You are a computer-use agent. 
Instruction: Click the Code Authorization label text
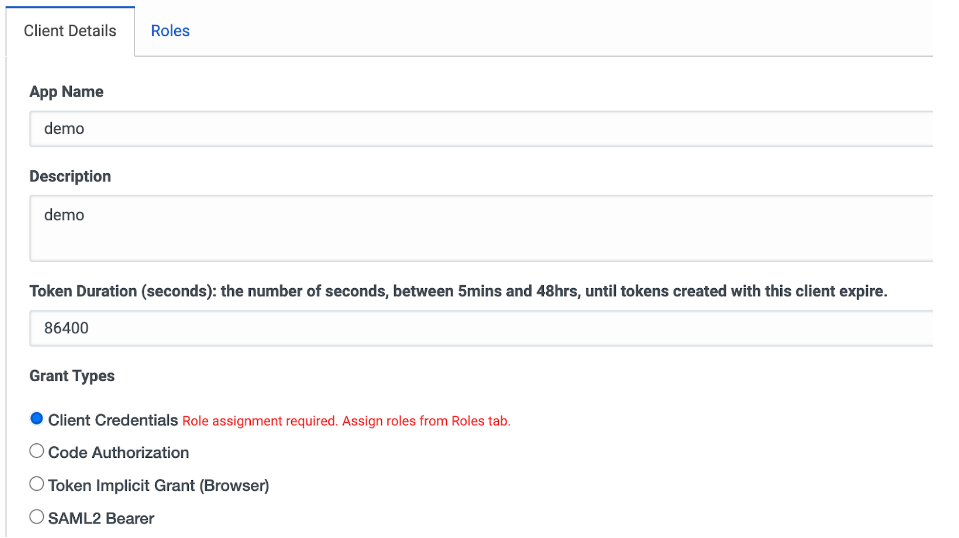[119, 453]
